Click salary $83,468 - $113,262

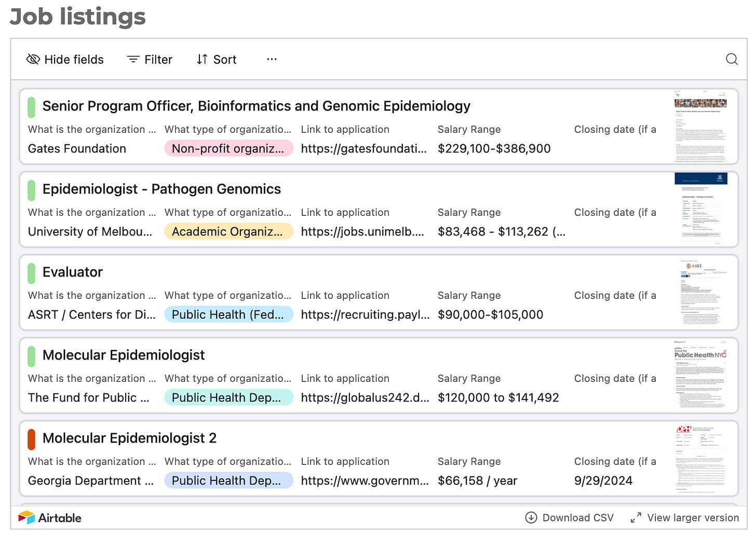(502, 232)
